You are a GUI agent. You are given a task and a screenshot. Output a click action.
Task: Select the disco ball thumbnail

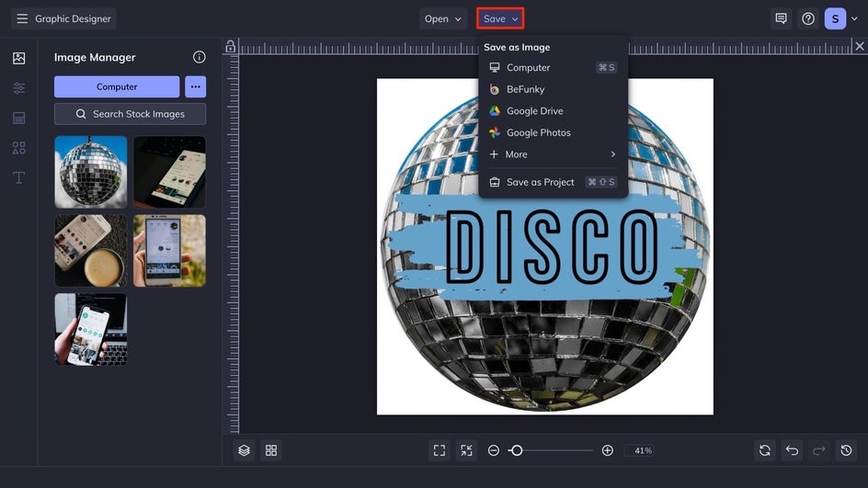91,172
